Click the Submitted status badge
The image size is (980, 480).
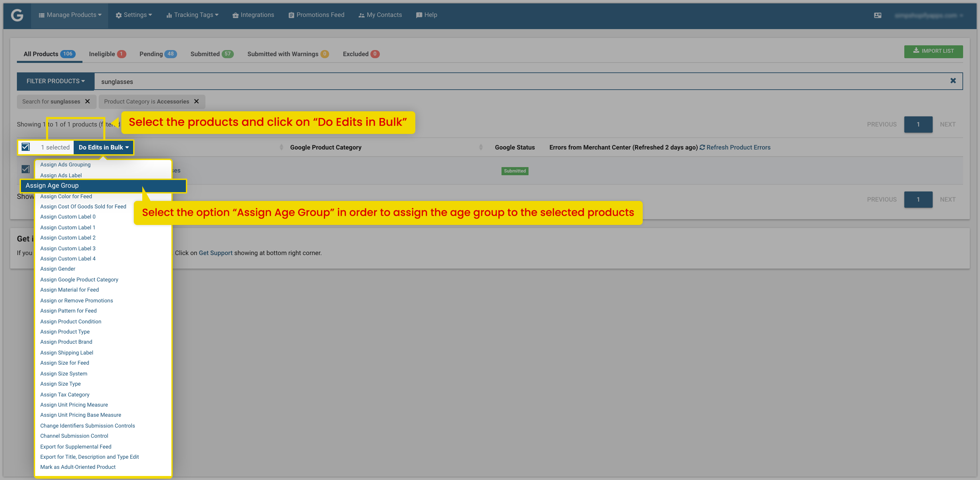[515, 171]
